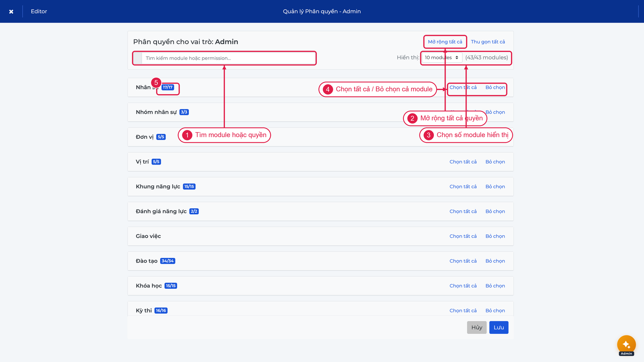The width and height of the screenshot is (644, 362).
Task: Click Thu gọn tất cả link
Action: point(488,42)
